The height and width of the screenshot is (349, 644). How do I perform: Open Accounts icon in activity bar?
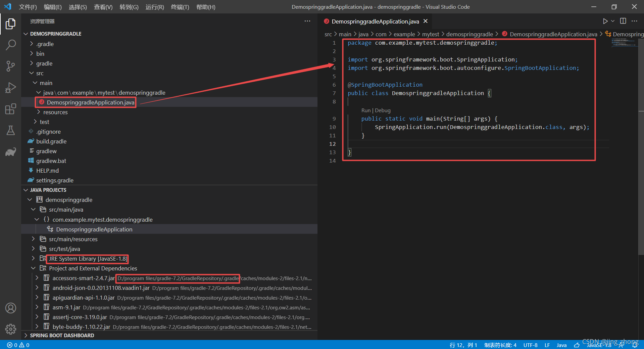[11, 308]
